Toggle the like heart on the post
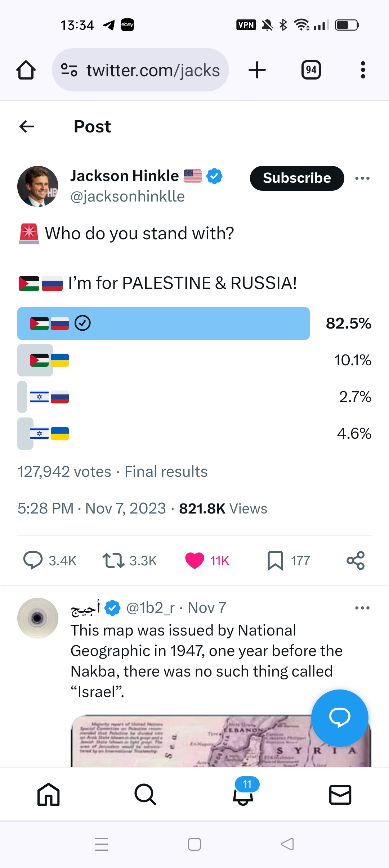Image resolution: width=389 pixels, height=868 pixels. (x=194, y=560)
